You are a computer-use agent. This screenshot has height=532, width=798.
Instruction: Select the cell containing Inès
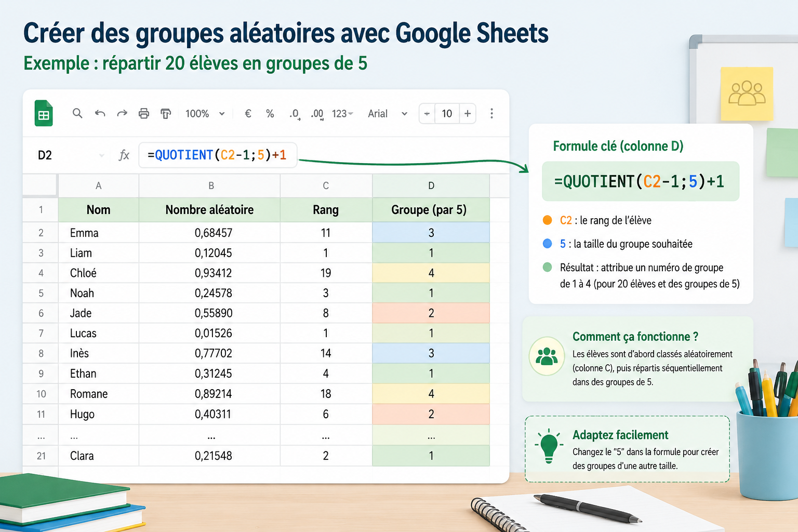(x=98, y=353)
